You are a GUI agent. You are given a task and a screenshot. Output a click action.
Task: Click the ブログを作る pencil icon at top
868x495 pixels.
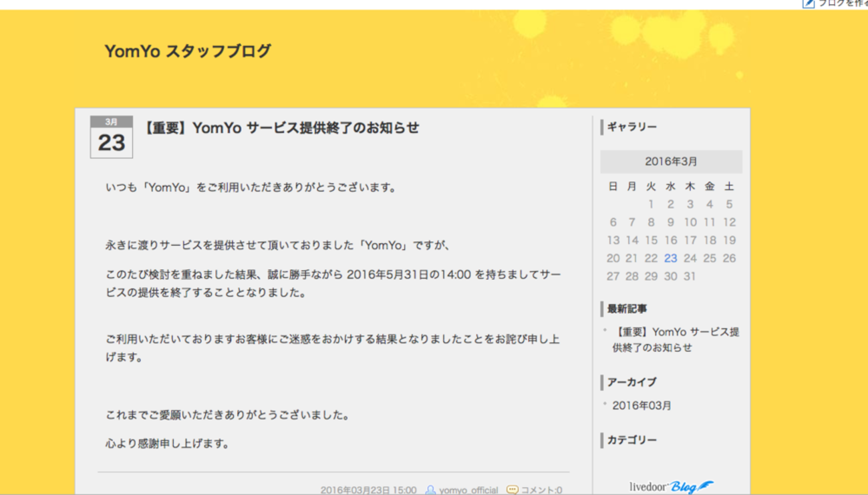[x=809, y=3]
